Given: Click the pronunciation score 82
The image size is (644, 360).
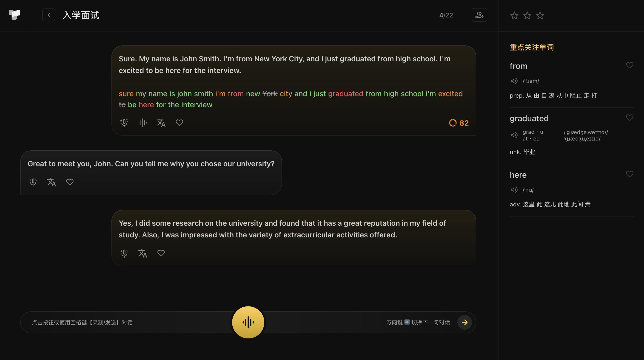Looking at the screenshot, I should (459, 123).
